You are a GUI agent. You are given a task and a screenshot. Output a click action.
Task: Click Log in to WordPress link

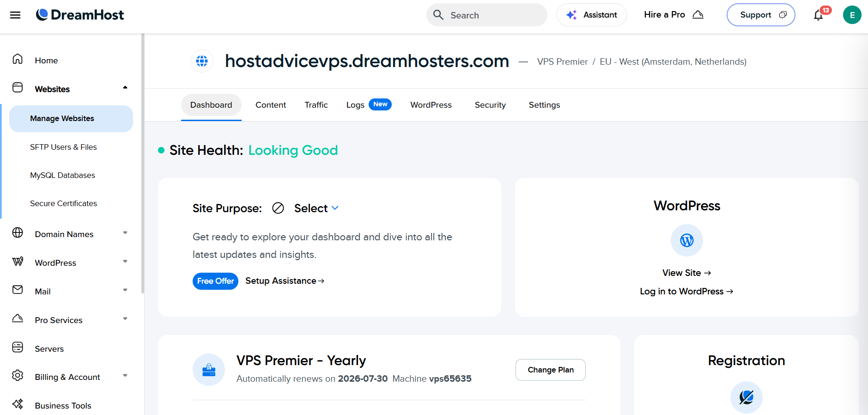coord(686,292)
